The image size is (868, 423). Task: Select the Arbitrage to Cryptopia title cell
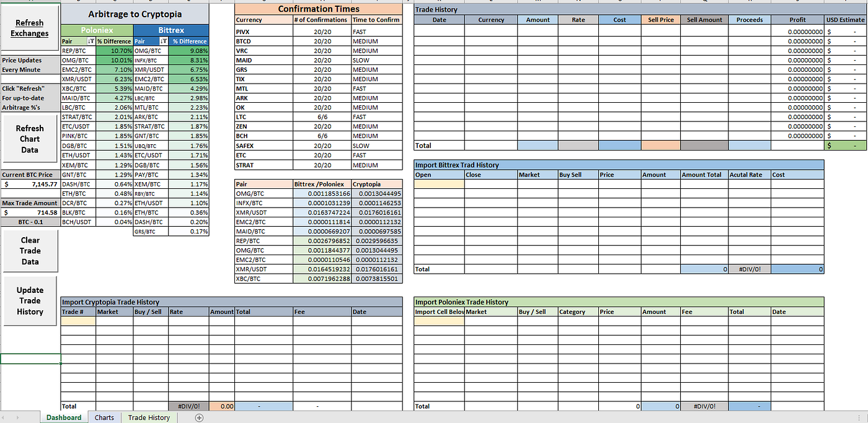(135, 14)
